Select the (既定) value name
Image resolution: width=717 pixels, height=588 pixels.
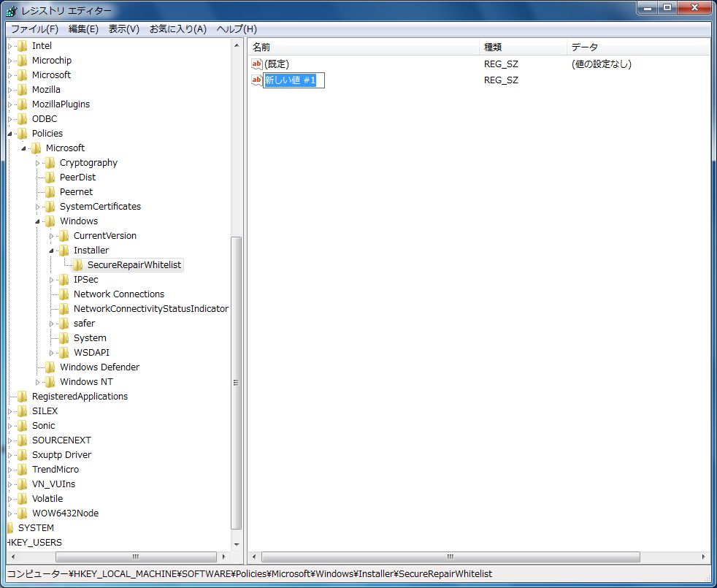277,64
